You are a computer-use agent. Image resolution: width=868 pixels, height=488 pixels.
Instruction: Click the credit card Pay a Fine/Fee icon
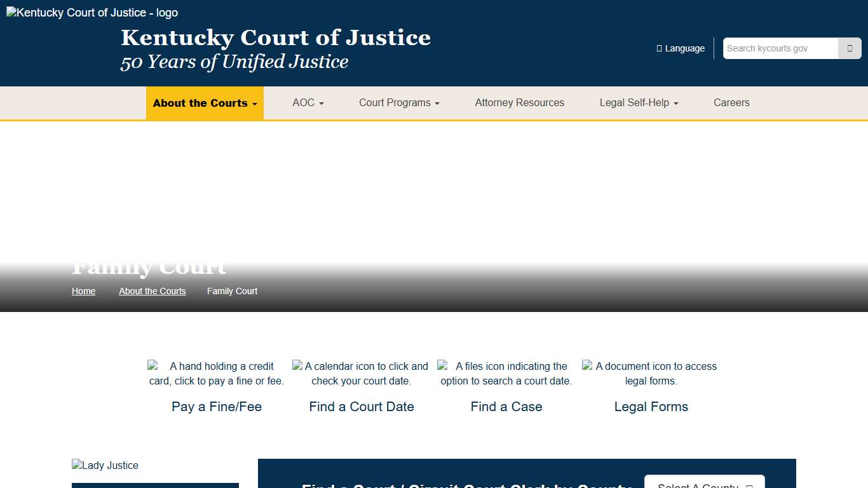(216, 373)
